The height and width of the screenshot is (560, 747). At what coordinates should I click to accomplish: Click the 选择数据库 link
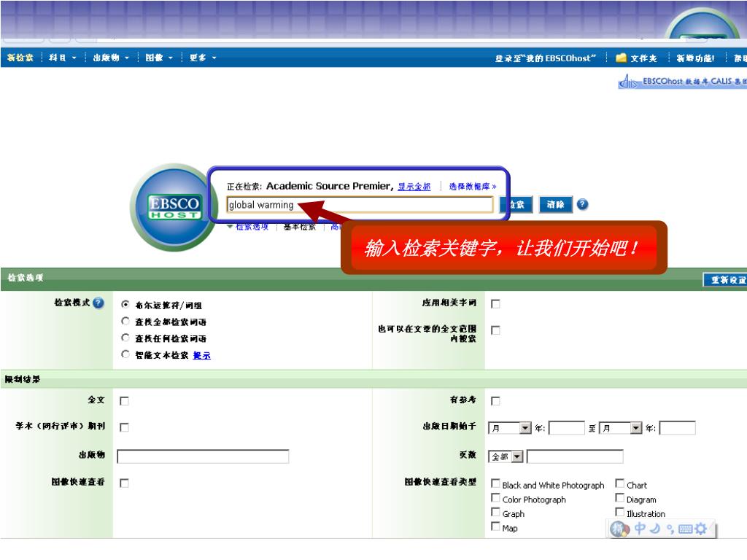473,187
